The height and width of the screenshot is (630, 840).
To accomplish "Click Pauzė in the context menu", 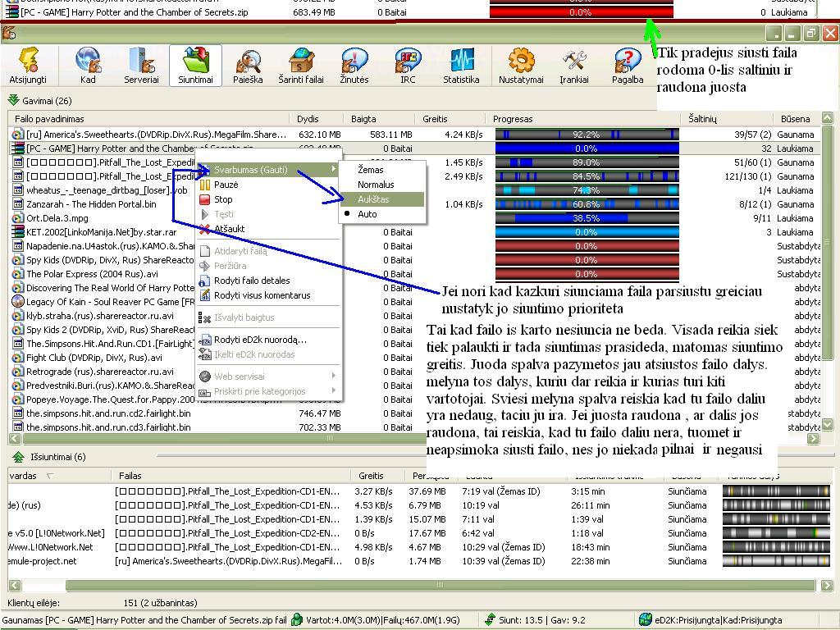I will click(226, 185).
